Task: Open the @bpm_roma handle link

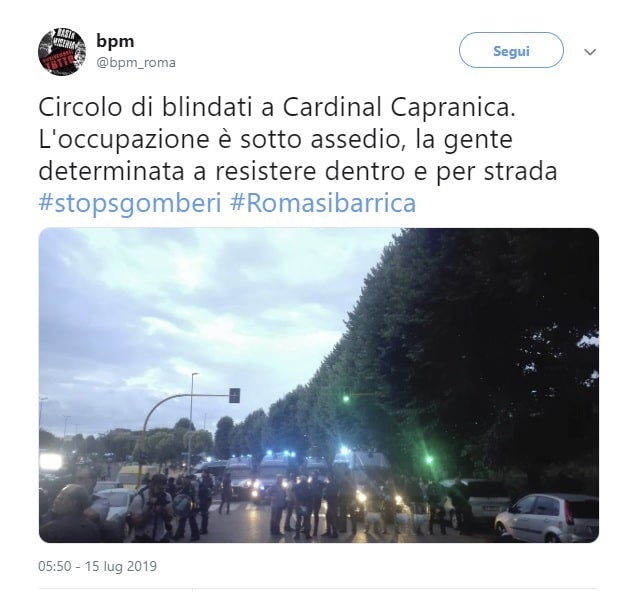Action: coord(136,63)
